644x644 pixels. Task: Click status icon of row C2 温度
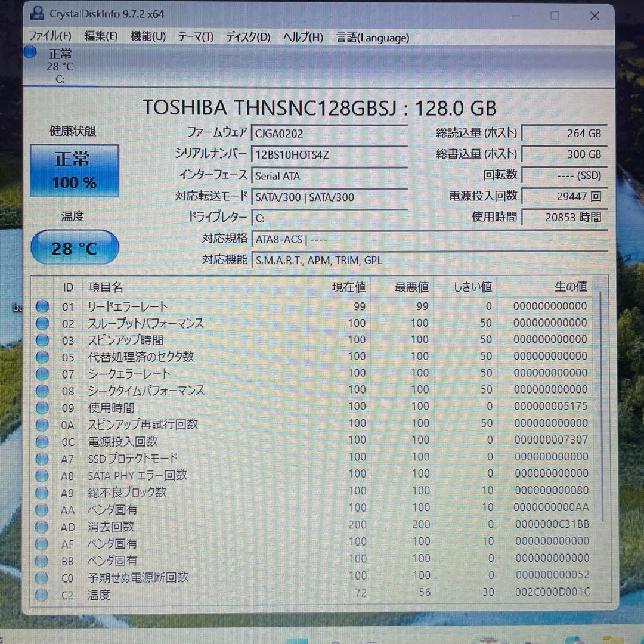tap(42, 595)
